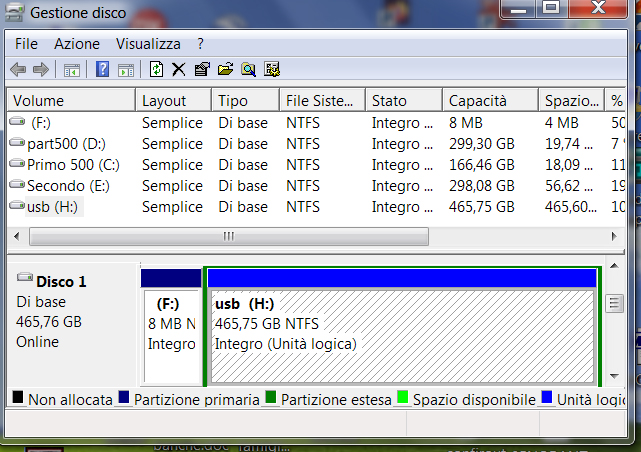Click the 465,75 GB capacity cell in list
Screen dimensions: 641x452
coord(482,207)
